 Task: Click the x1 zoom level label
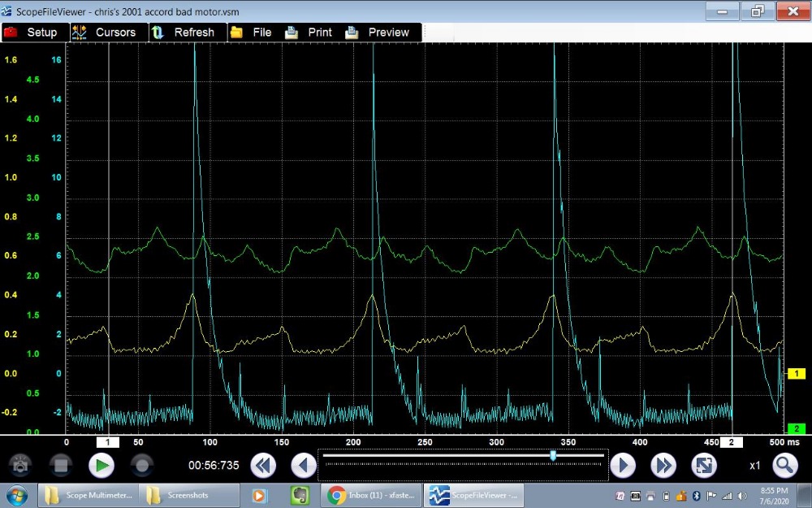(x=755, y=466)
